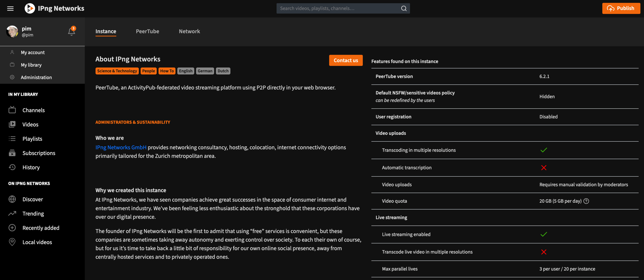Open the hamburger menu icon
Image resolution: width=644 pixels, height=280 pixels.
(x=10, y=8)
